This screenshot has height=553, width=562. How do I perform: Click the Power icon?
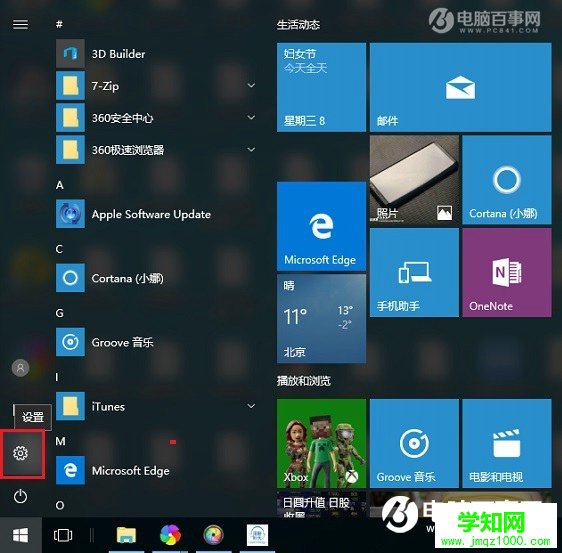pos(20,496)
